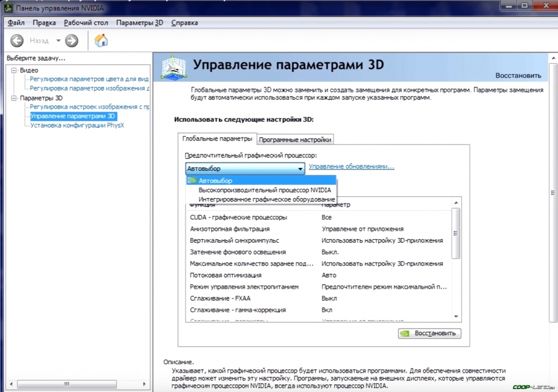Select Регулировка настроек изображения с просмотром
558x392 pixels.
click(x=90, y=107)
